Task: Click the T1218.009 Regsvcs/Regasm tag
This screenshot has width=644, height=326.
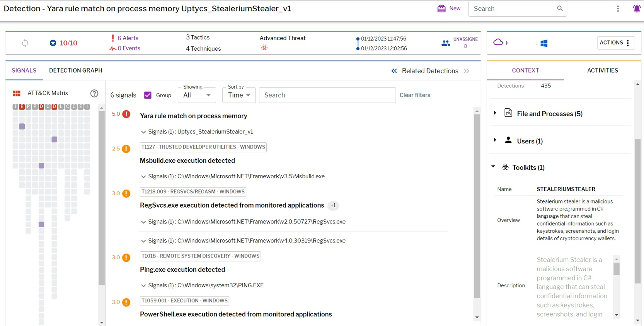Action: [193, 191]
